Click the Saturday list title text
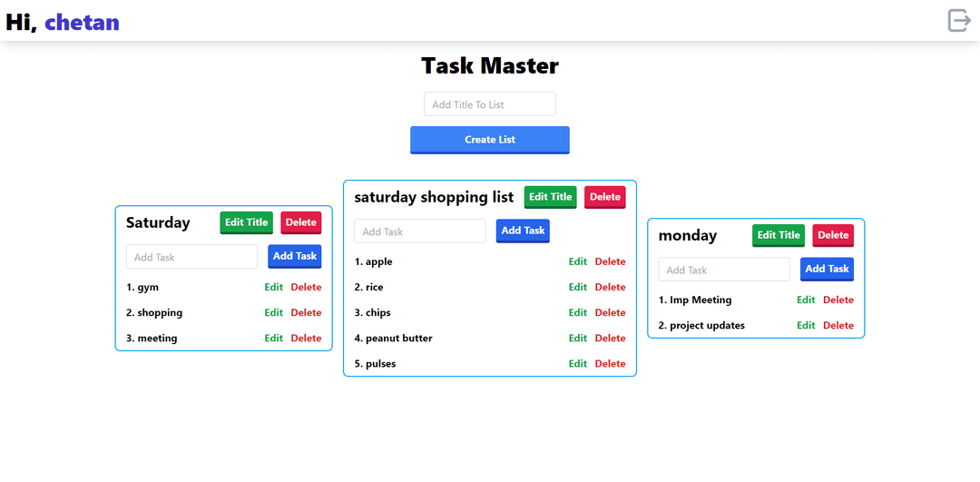This screenshot has width=980, height=482. pos(158,222)
